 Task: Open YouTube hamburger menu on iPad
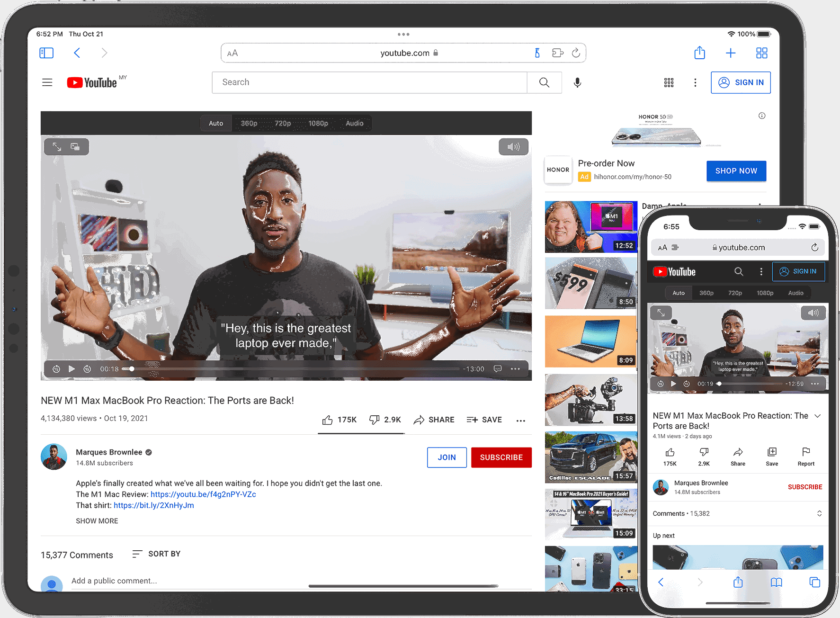(47, 82)
